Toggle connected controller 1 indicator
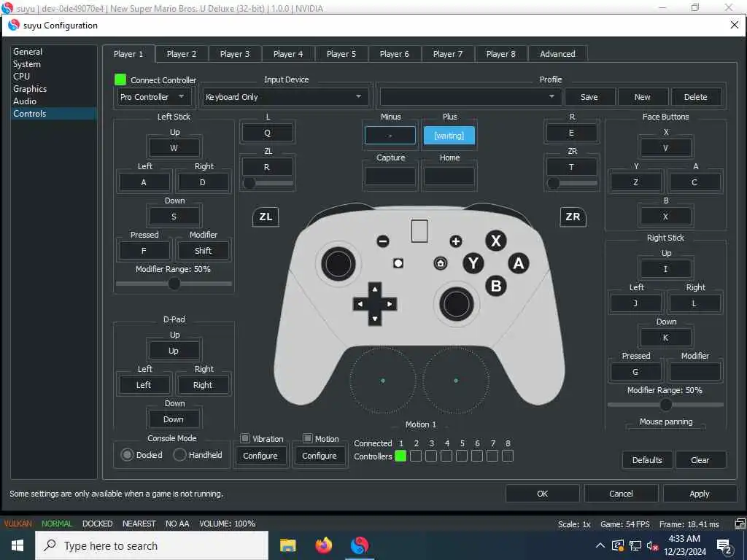Image resolution: width=747 pixels, height=560 pixels. (x=400, y=456)
